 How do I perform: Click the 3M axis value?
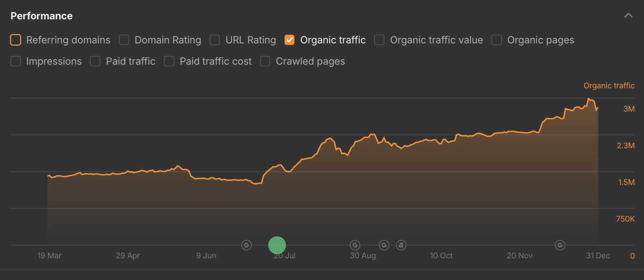(x=629, y=109)
